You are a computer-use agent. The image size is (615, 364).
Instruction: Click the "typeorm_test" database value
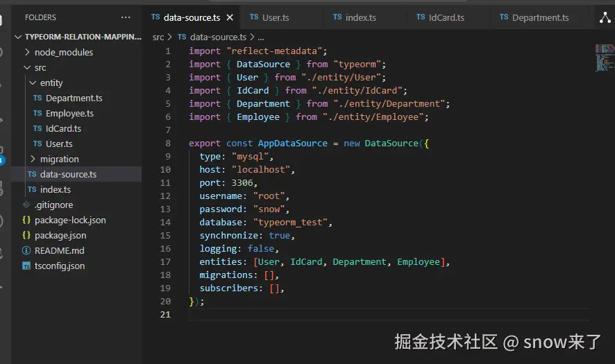[x=290, y=223]
